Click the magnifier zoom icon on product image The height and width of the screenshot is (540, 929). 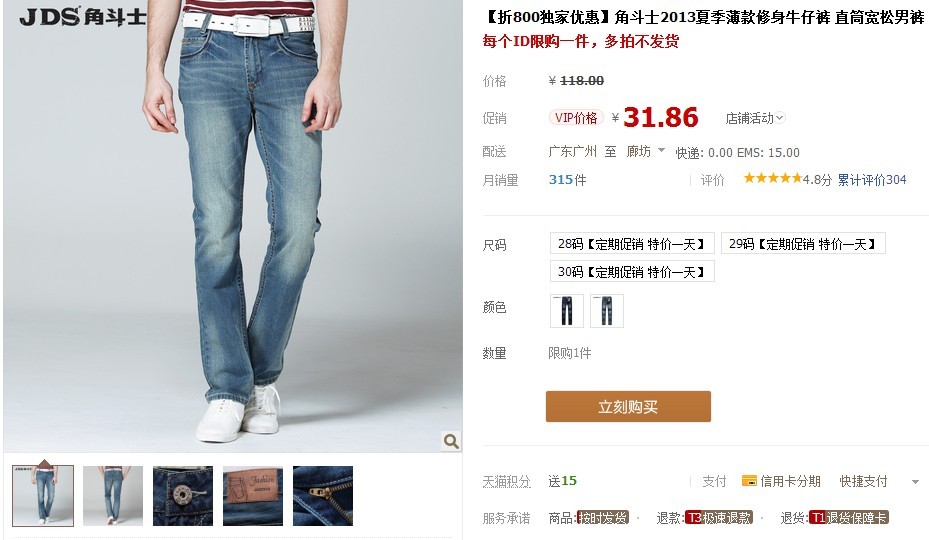pyautogui.click(x=451, y=441)
